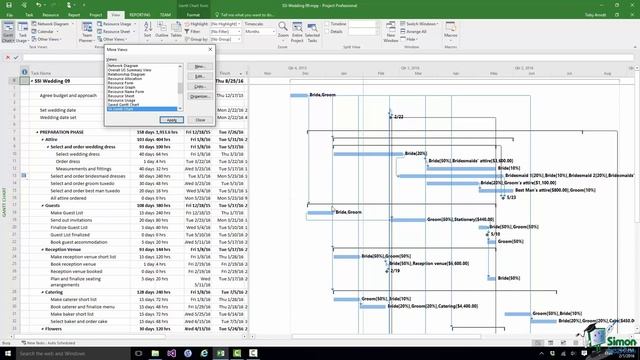
Task: Click the Views list scrollbar thumb
Action: (180, 88)
